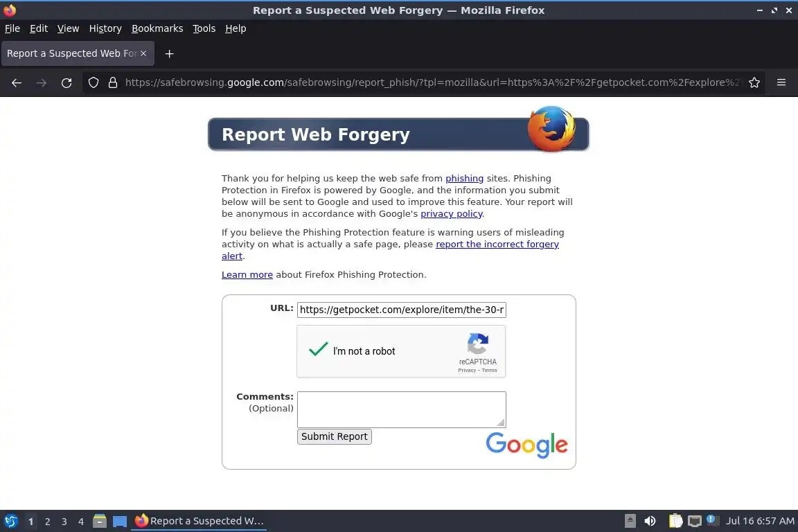Viewport: 798px width, 532px height.
Task: Open the History menu
Action: point(105,28)
